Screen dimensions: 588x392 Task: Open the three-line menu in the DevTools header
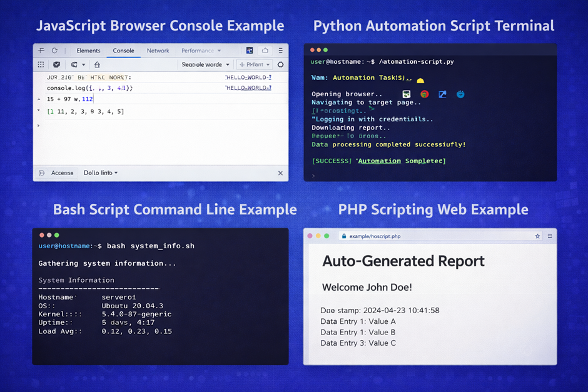point(280,51)
